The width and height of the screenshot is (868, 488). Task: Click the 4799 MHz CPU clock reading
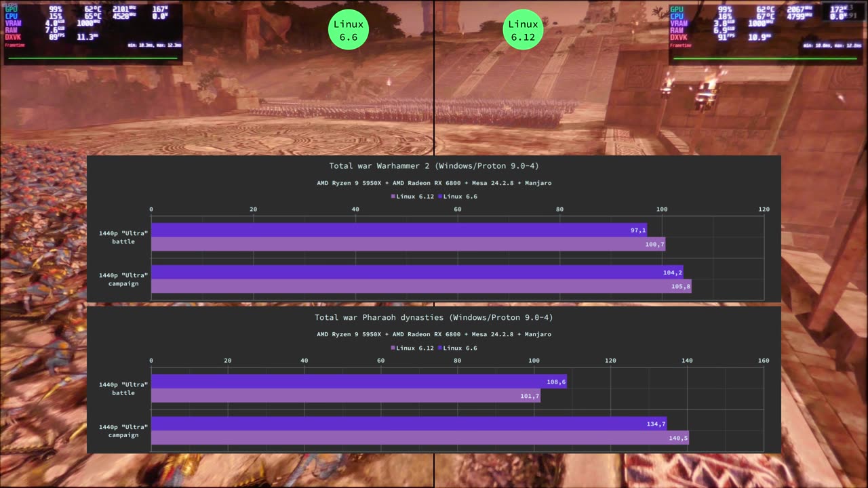(x=800, y=17)
